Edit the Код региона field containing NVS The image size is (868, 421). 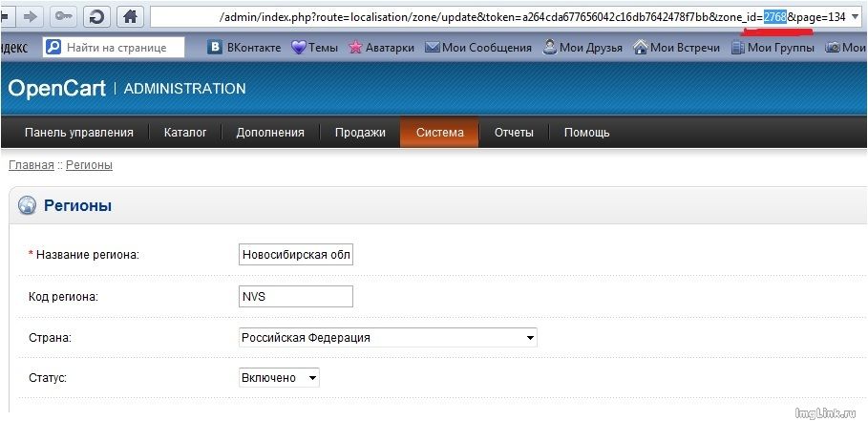(296, 297)
